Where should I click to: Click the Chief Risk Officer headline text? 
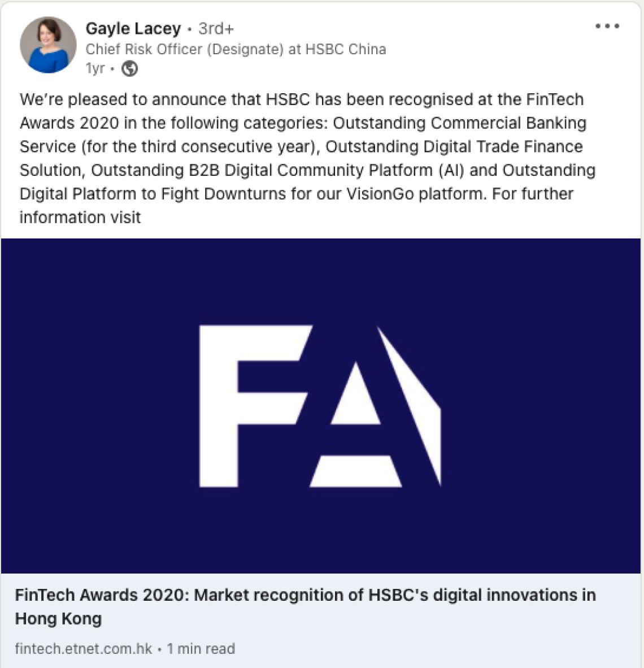click(x=184, y=50)
